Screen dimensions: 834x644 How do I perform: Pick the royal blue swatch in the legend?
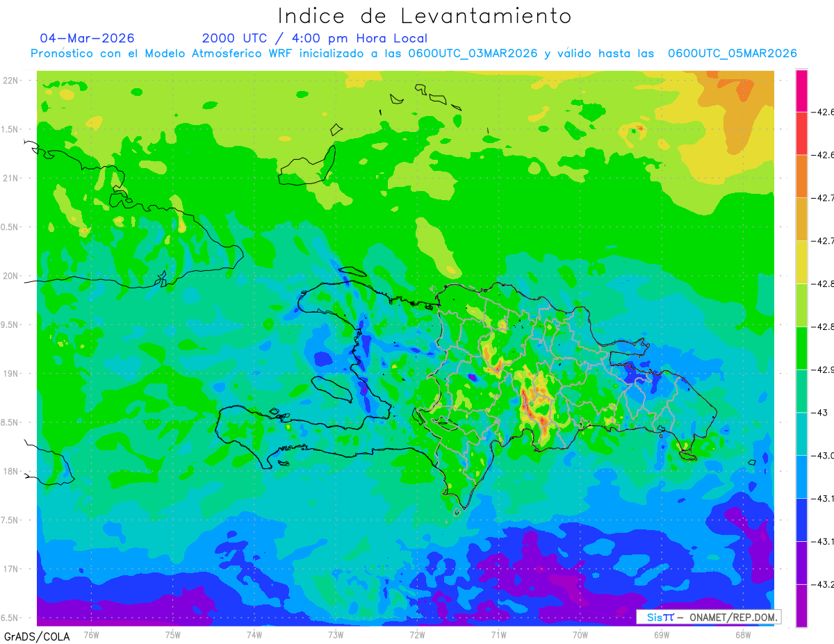801,520
